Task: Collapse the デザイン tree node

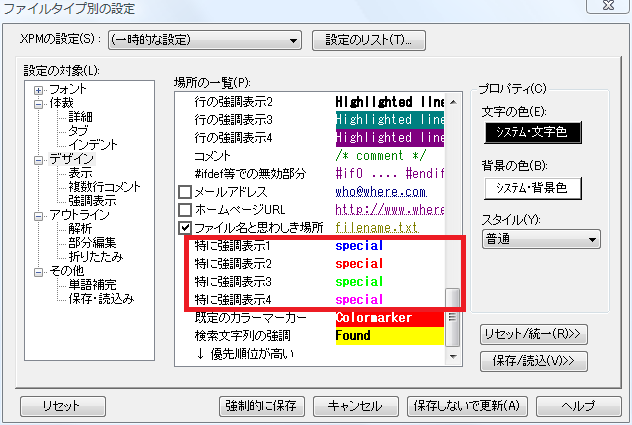Action: tap(38, 160)
